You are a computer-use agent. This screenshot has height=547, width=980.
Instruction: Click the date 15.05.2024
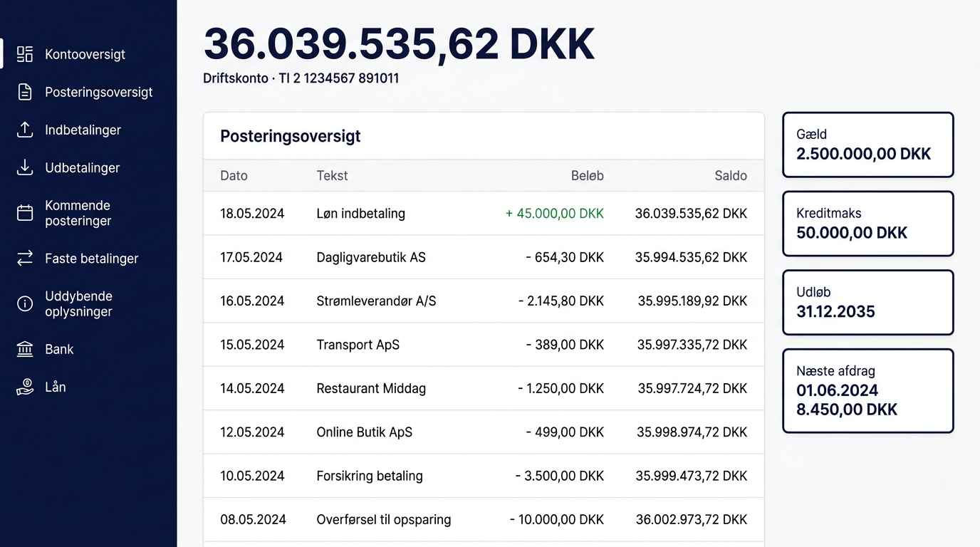tap(252, 345)
